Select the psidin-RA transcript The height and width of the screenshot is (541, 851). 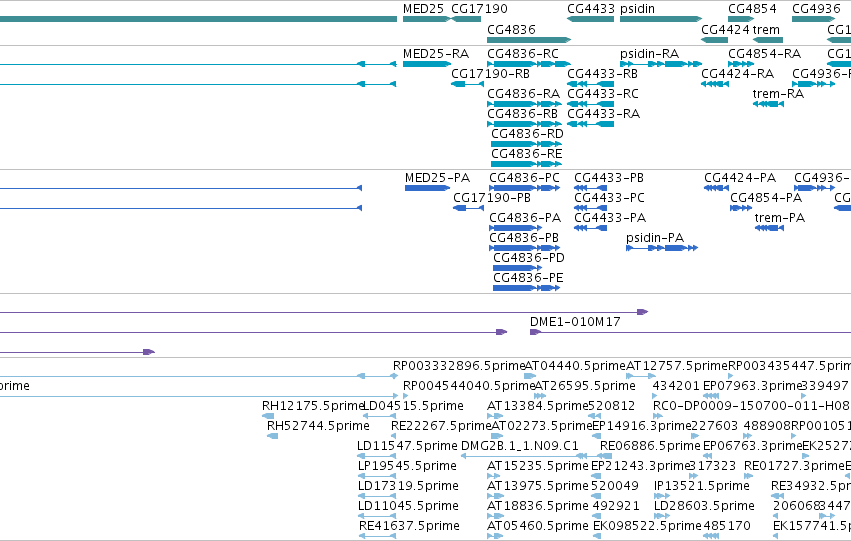point(661,64)
